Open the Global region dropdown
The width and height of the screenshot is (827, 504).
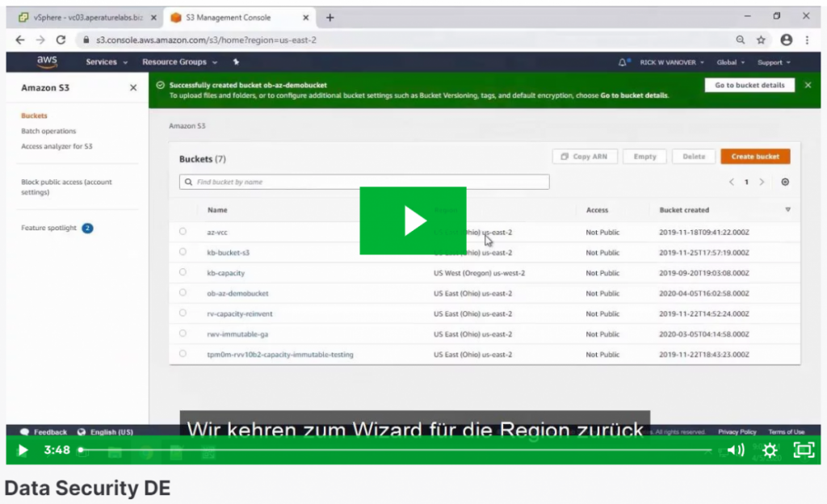(x=730, y=62)
